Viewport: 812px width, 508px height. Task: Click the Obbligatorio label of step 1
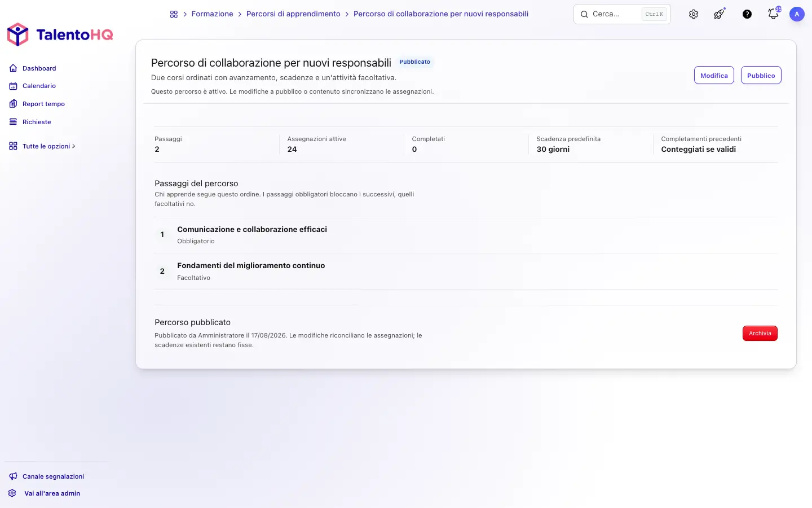pos(196,241)
